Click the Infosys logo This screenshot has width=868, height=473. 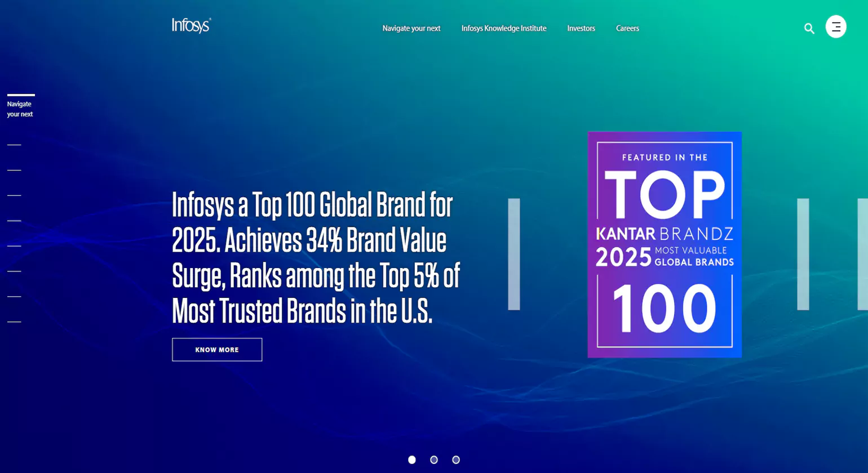pyautogui.click(x=192, y=26)
